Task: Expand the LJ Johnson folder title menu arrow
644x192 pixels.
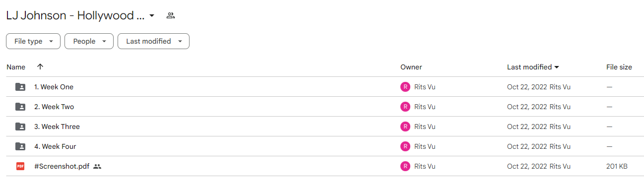Action: (152, 15)
